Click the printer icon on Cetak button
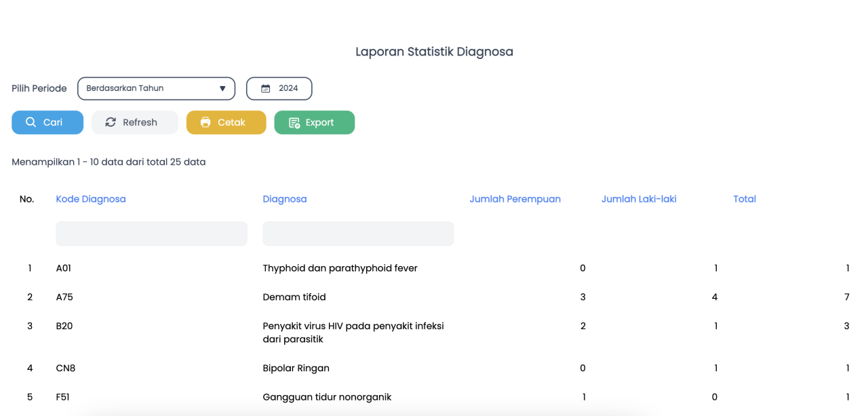Screen dimensions: 868x416 point(205,123)
